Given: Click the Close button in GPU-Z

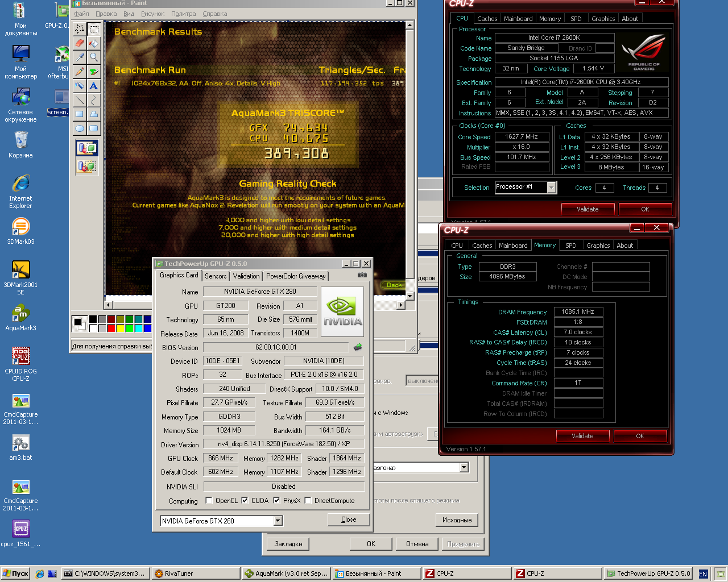Looking at the screenshot, I should tap(349, 519).
